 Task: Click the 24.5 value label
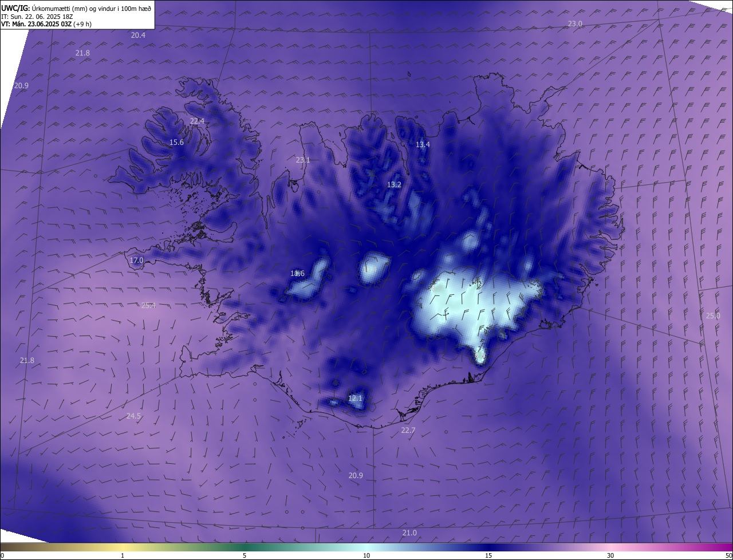133,416
